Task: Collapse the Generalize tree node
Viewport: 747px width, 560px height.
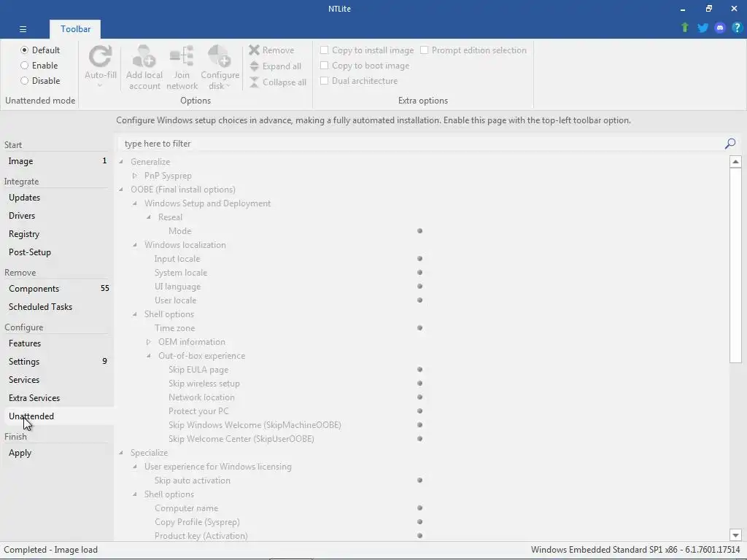Action: pos(121,161)
